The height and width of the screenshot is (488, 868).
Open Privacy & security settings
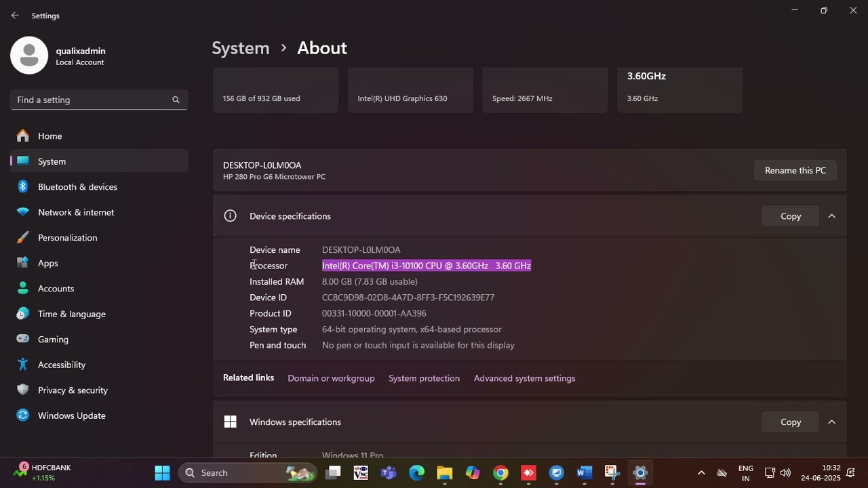coord(99,390)
